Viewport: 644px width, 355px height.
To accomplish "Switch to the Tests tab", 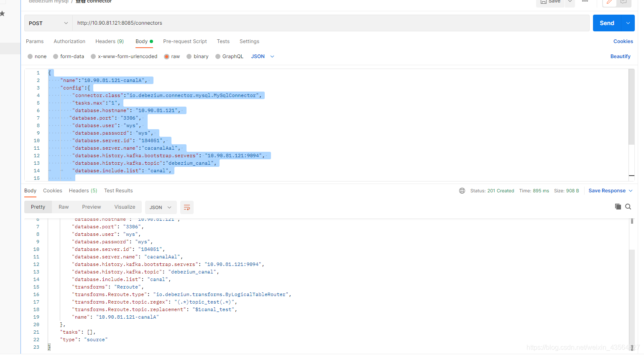I will [x=223, y=41].
